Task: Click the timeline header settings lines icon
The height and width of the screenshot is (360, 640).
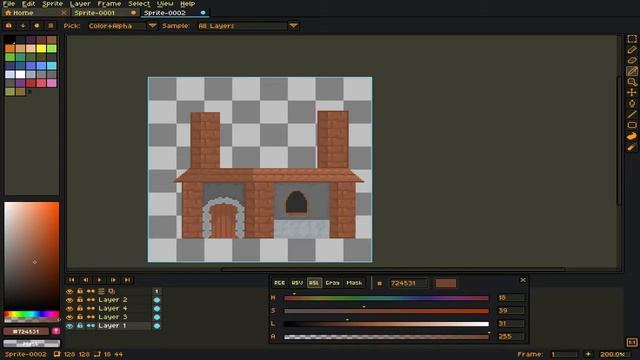Action: [x=101, y=291]
